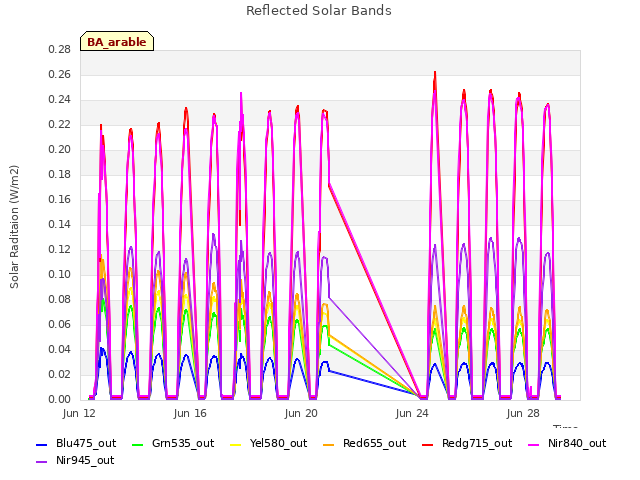Image resolution: width=640 pixels, height=480 pixels.
Task: Click the 0.08 y-axis tick label
Action: pyautogui.click(x=60, y=299)
